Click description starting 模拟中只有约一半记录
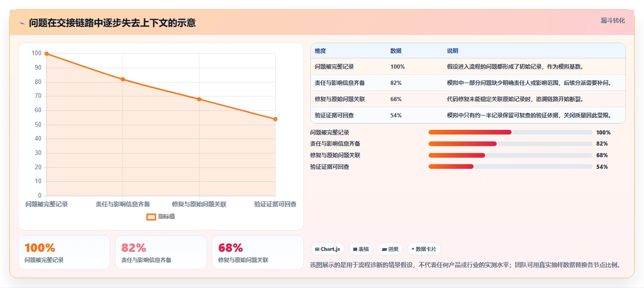The height and width of the screenshot is (288, 644). pos(529,115)
